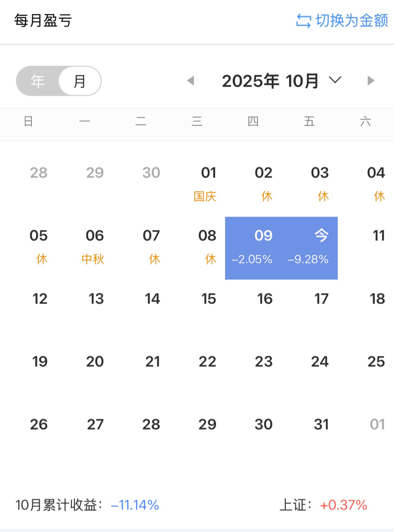Select today 今 with -9.28% loss
This screenshot has height=532, width=394.
click(310, 248)
